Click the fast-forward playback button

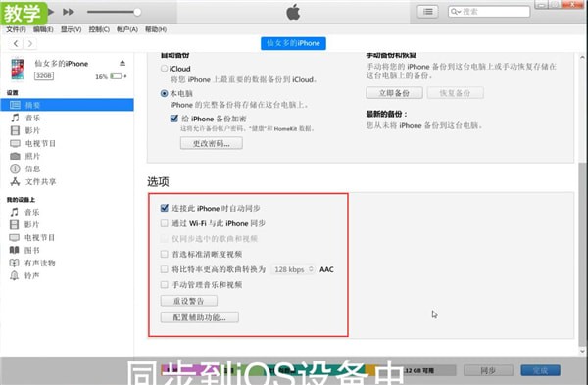click(69, 12)
